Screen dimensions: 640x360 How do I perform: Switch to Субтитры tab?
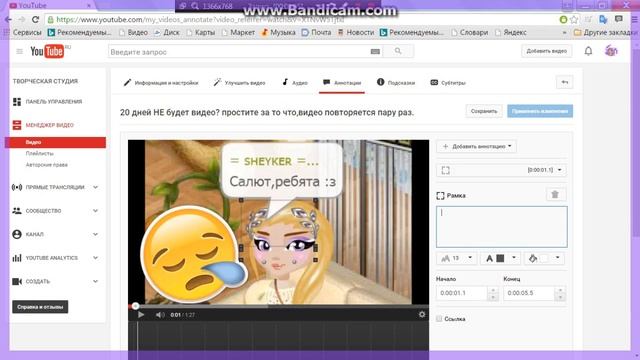pyautogui.click(x=448, y=82)
